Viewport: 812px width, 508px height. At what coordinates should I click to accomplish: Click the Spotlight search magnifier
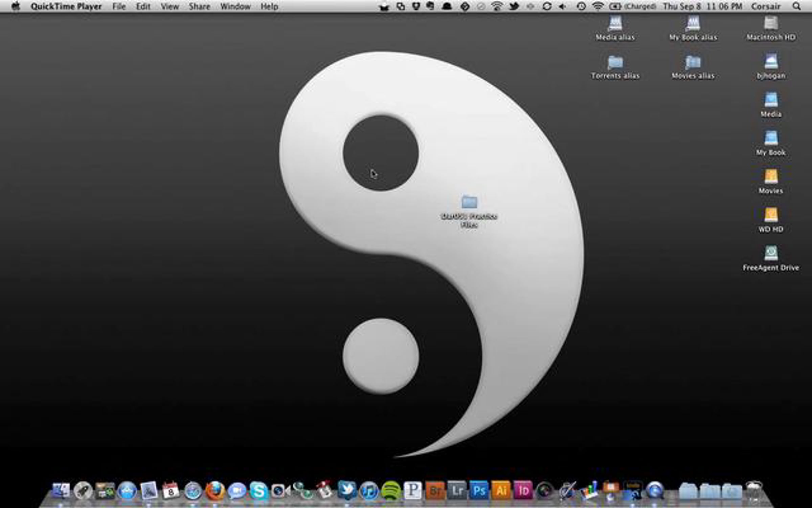pyautogui.click(x=797, y=6)
